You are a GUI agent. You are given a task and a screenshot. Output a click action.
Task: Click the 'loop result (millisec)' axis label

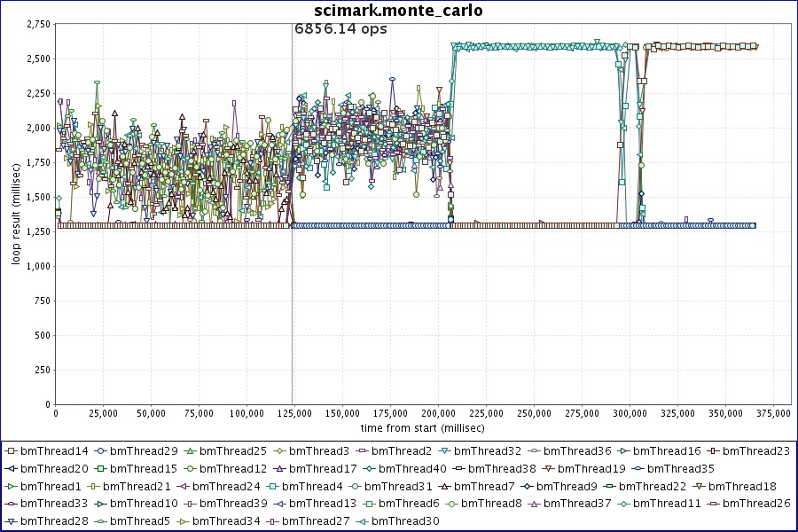15,214
